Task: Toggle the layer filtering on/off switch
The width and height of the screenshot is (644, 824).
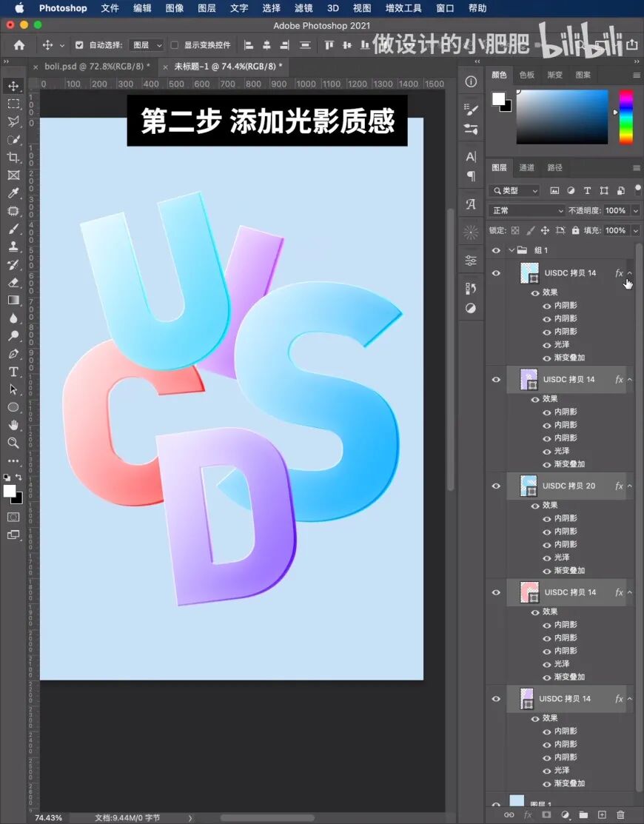Action: tap(637, 190)
